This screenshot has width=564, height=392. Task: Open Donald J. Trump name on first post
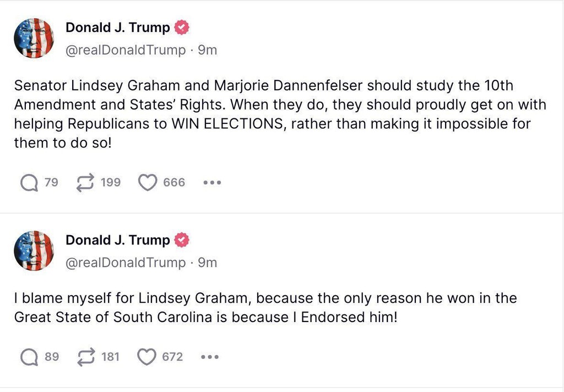tap(117, 27)
